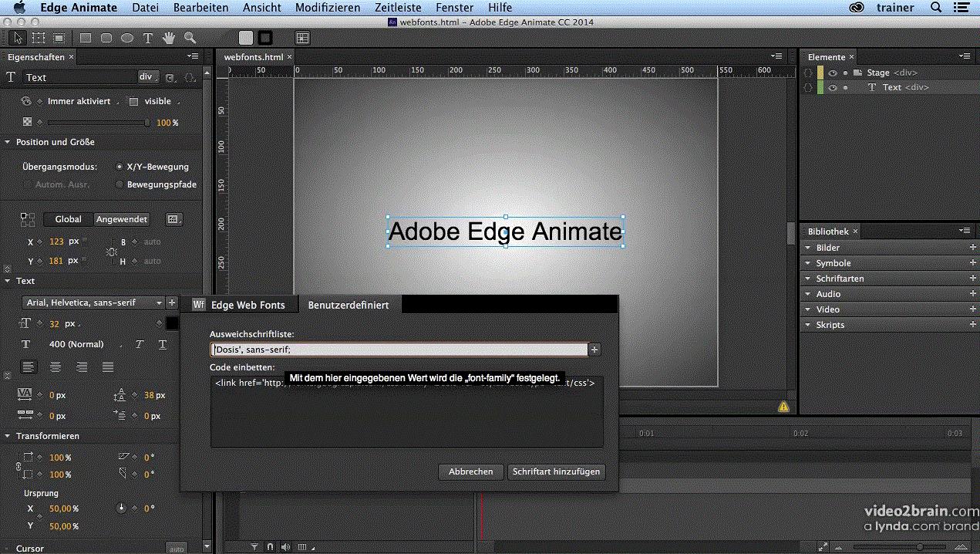980x554 pixels.
Task: Open the Modifizieren menu
Action: [328, 8]
